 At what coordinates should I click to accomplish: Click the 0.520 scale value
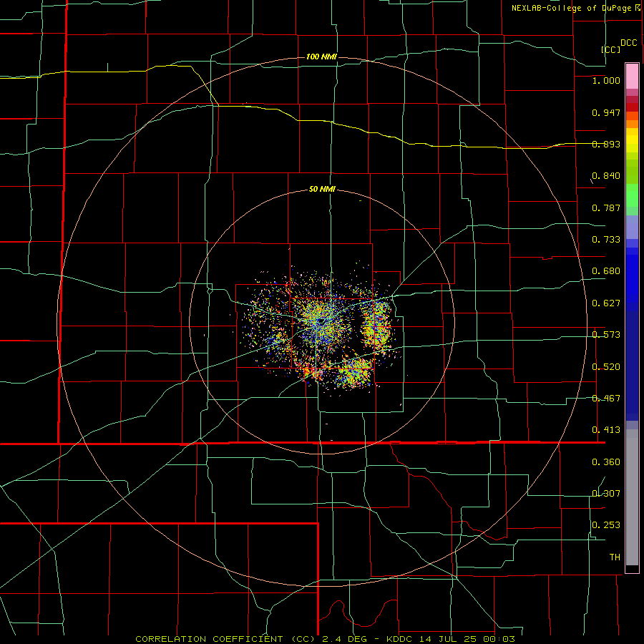coord(606,367)
